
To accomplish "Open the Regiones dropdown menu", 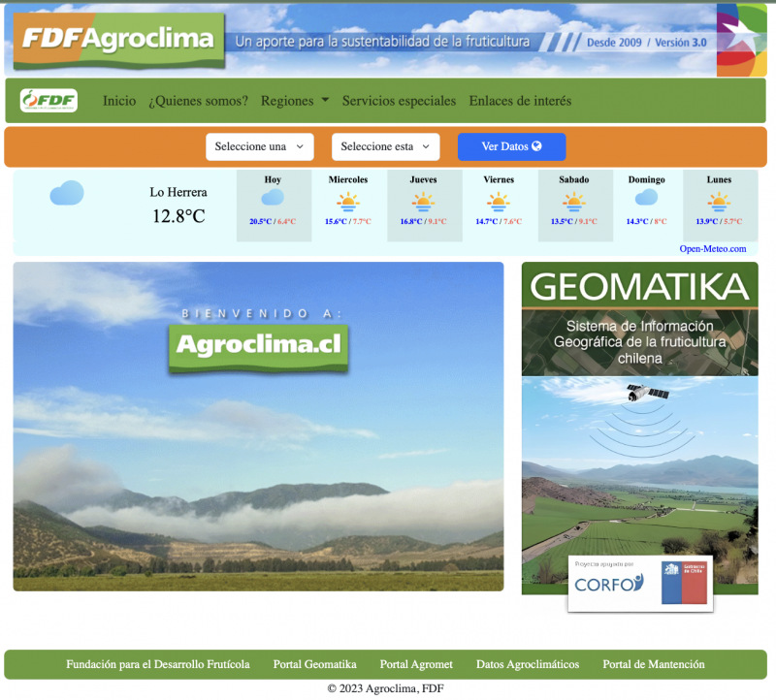I will point(295,101).
